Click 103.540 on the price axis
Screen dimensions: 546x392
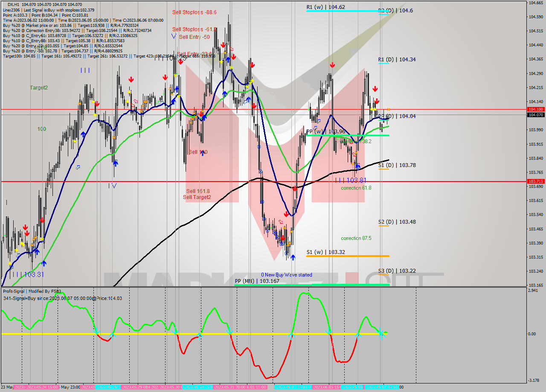tap(536, 215)
